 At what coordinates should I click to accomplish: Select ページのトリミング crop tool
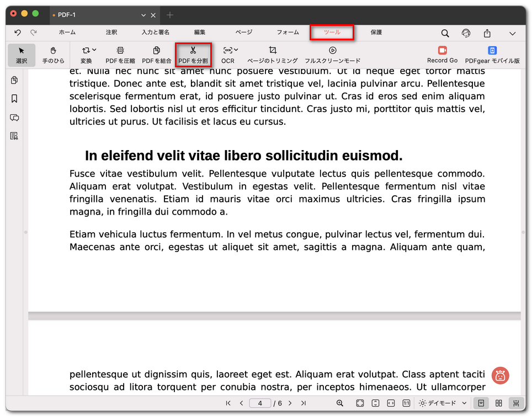[x=273, y=55]
